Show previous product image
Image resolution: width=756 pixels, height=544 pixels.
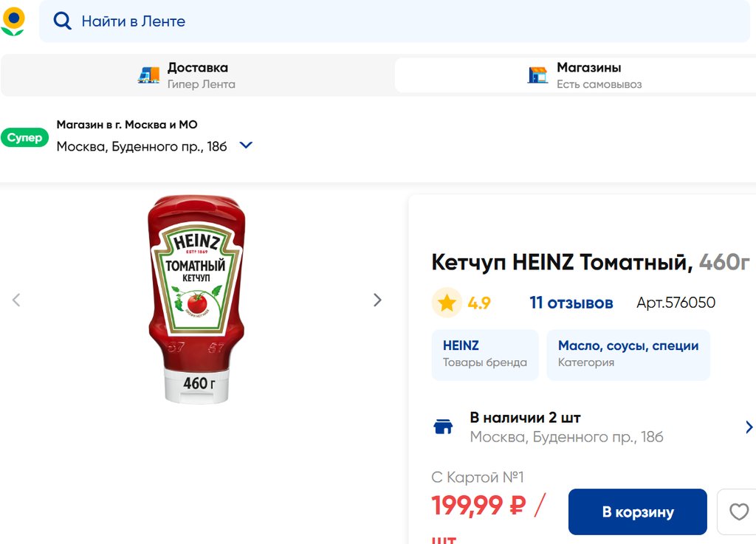tap(16, 300)
